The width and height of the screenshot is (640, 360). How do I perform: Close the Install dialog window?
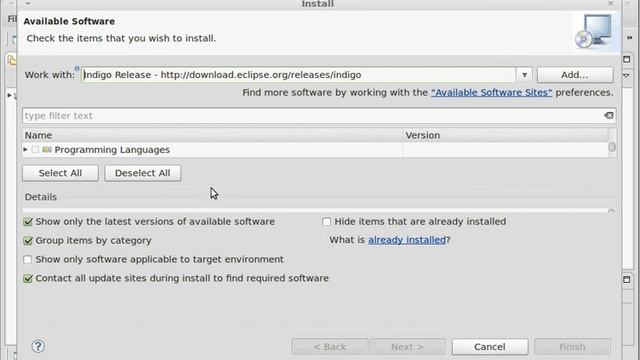coord(611,3)
